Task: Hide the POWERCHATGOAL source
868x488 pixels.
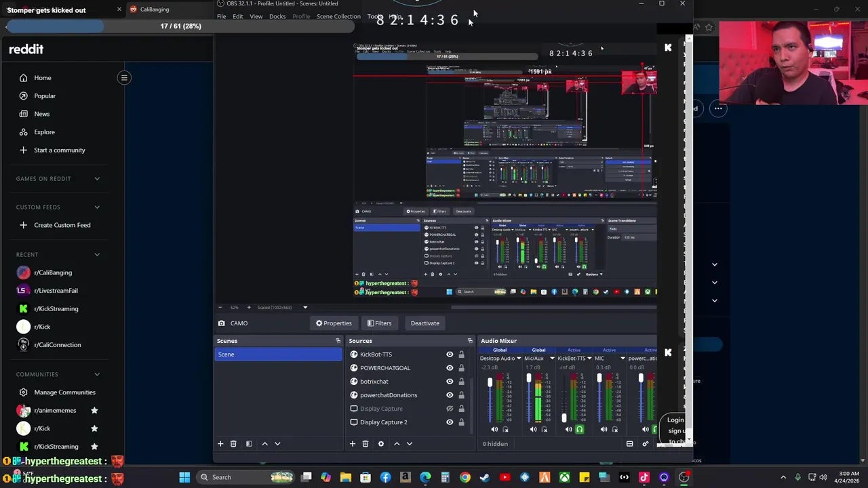Action: [x=450, y=368]
